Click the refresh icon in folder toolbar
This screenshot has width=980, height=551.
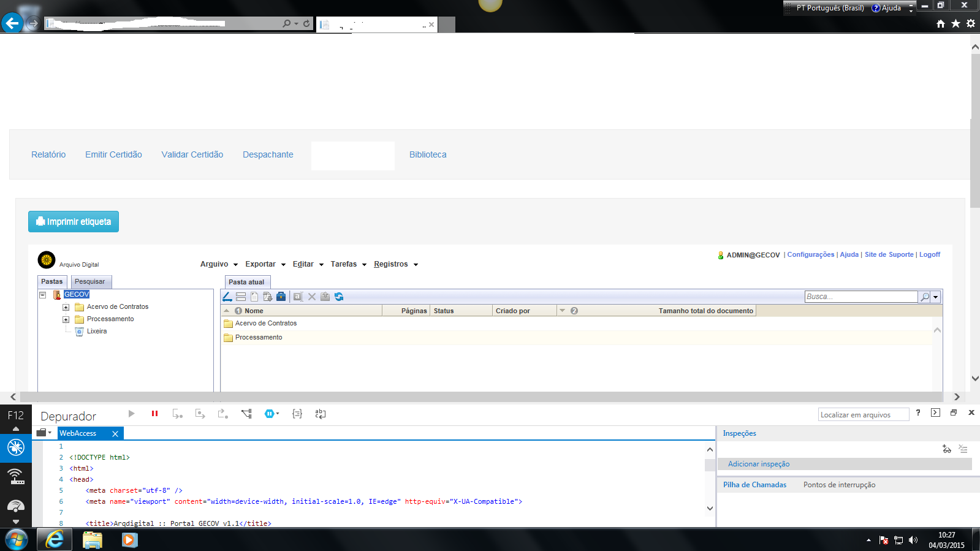tap(339, 297)
